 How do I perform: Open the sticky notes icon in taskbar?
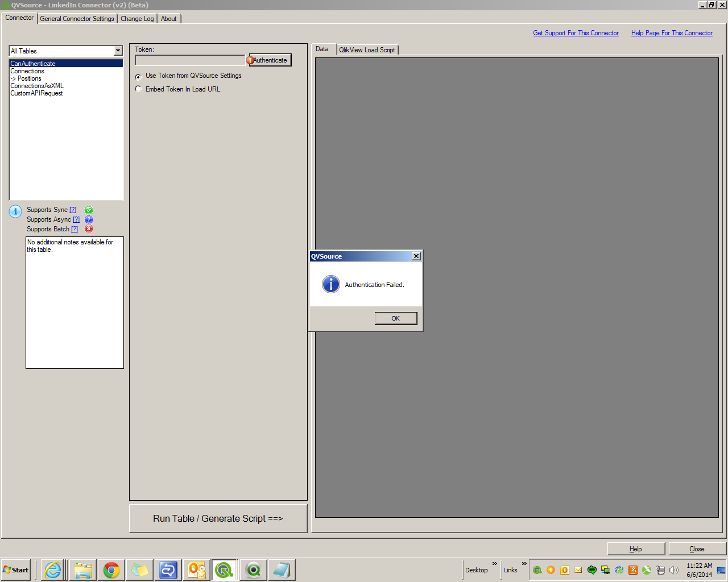pyautogui.click(x=140, y=570)
